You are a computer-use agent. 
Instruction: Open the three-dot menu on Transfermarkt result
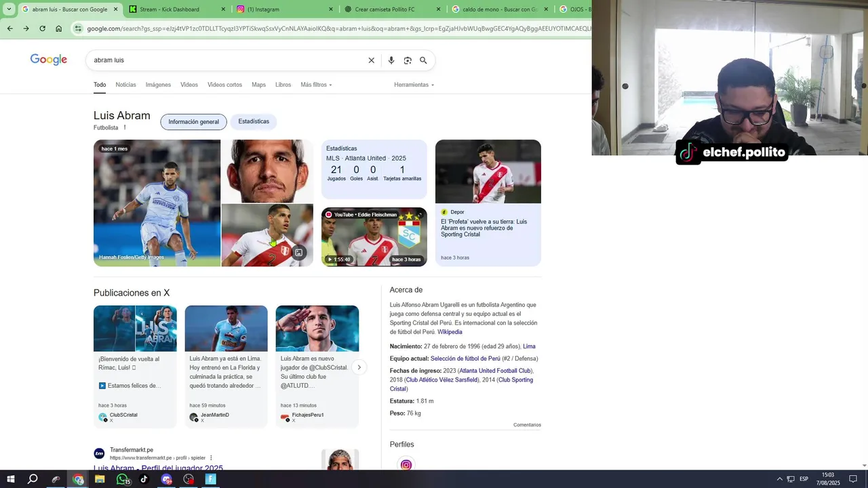[211, 458]
